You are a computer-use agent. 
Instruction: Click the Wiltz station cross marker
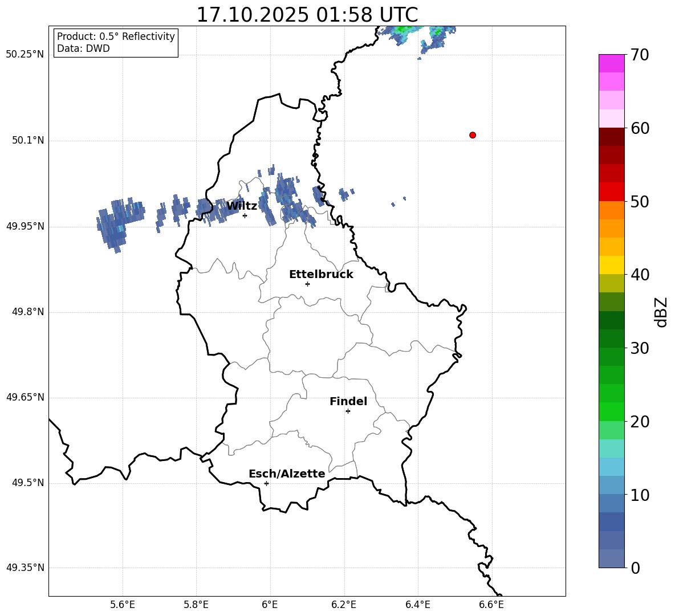point(245,215)
